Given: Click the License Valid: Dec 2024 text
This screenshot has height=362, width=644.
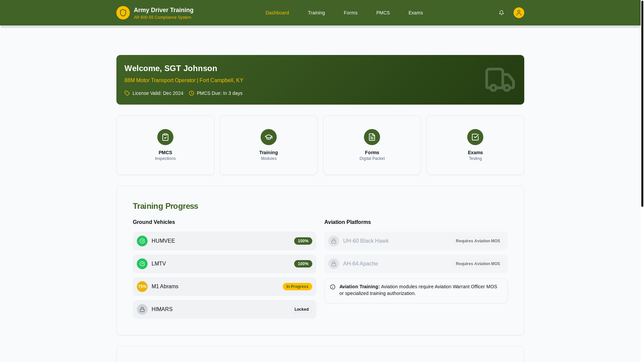Looking at the screenshot, I should [x=158, y=93].
